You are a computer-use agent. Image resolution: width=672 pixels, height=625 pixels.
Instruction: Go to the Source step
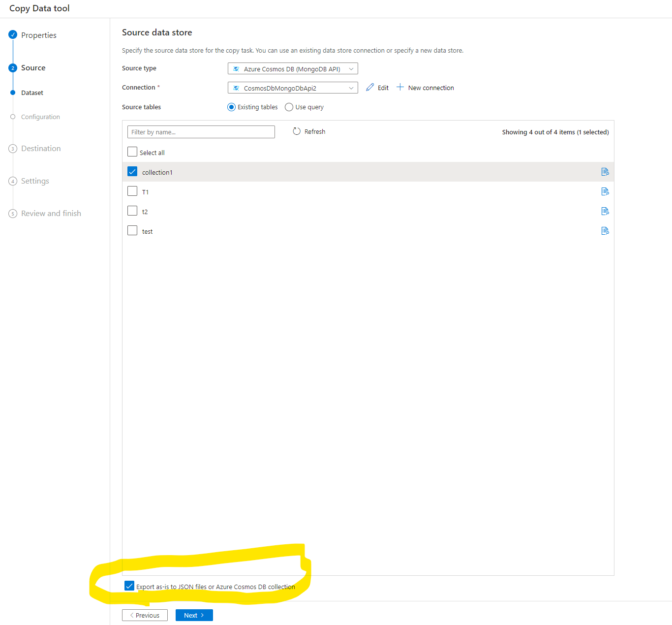(33, 68)
